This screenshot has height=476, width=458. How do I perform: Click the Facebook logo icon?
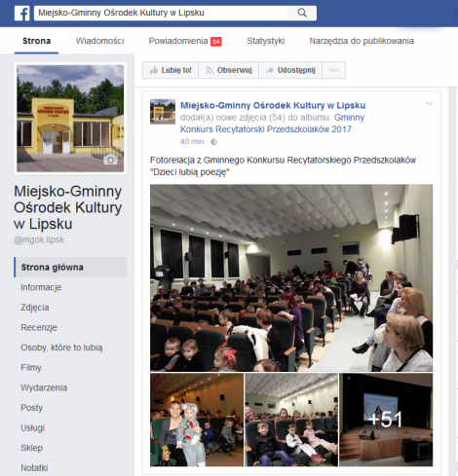[x=22, y=14]
